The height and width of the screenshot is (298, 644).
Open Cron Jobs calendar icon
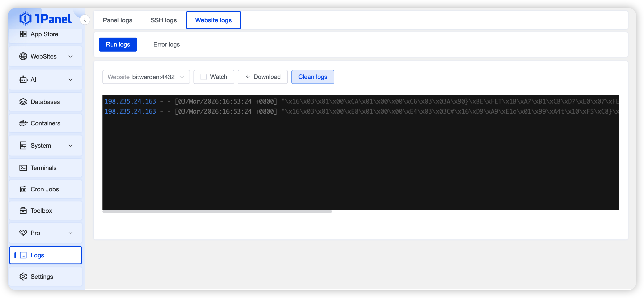[23, 189]
